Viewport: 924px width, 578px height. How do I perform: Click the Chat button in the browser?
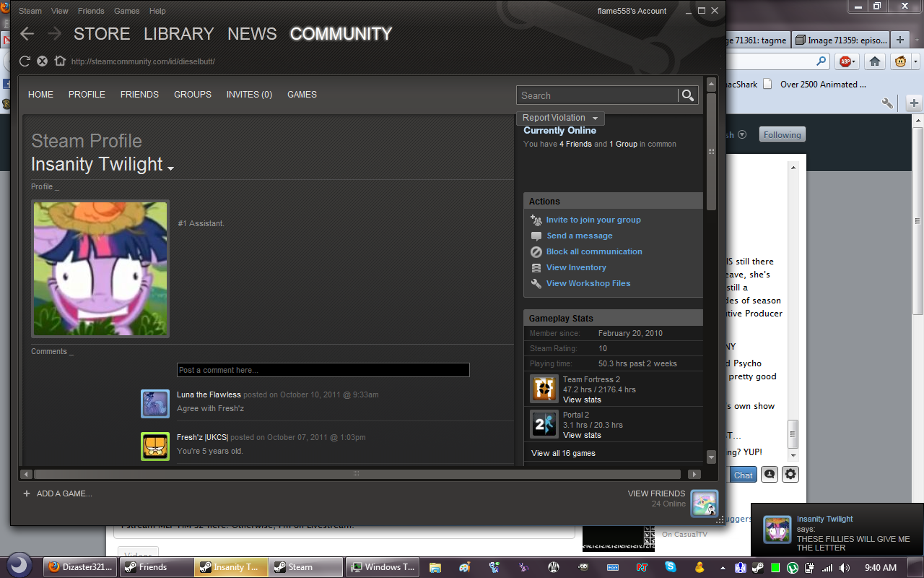tap(743, 475)
